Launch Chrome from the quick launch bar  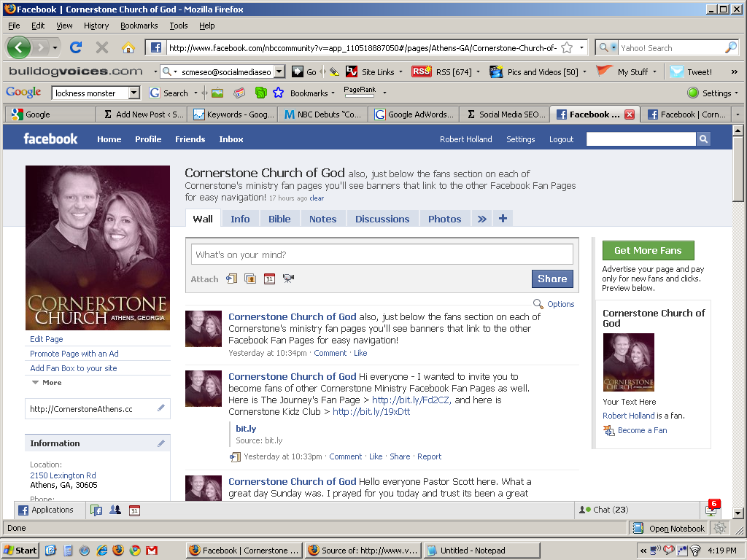pyautogui.click(x=135, y=551)
